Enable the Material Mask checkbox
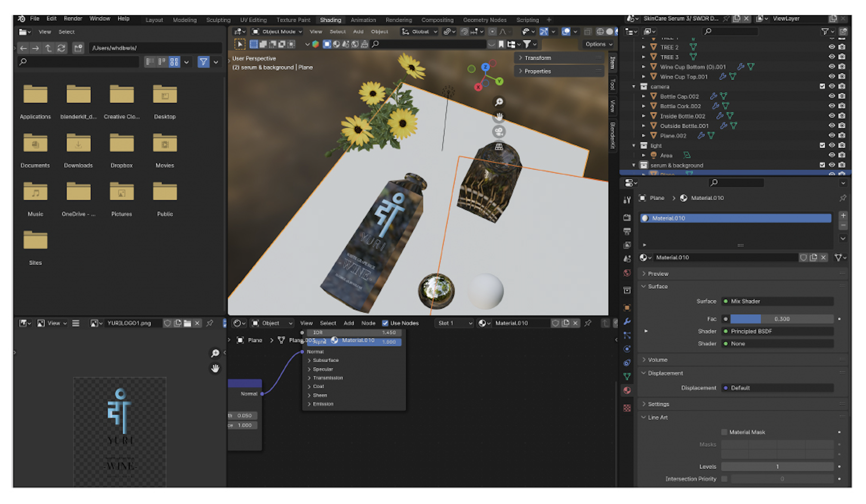 [724, 432]
